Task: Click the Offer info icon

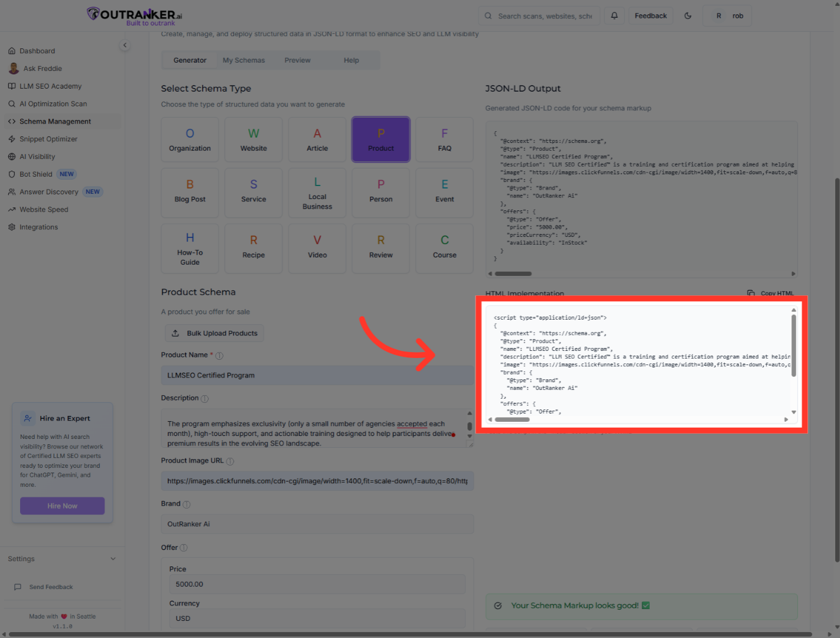Action: (184, 548)
